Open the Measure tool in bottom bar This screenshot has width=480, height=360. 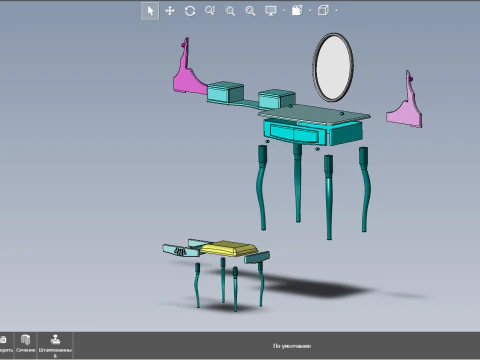(x=6, y=345)
